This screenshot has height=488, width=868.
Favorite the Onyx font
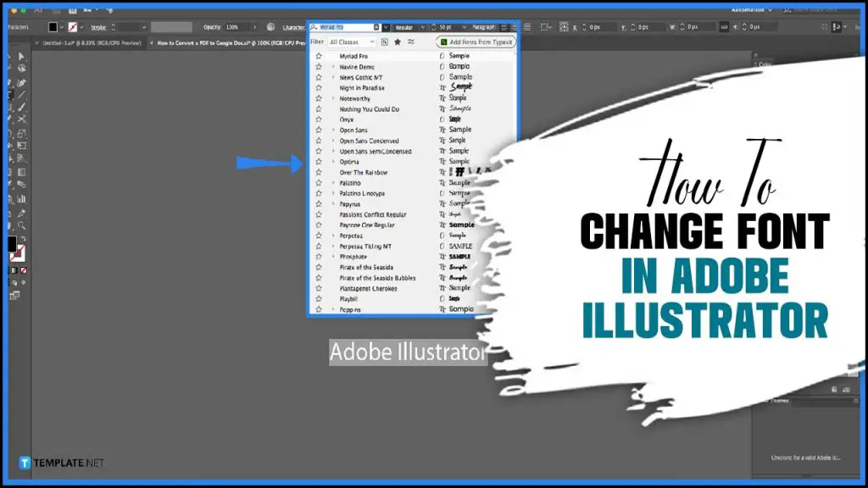(319, 119)
